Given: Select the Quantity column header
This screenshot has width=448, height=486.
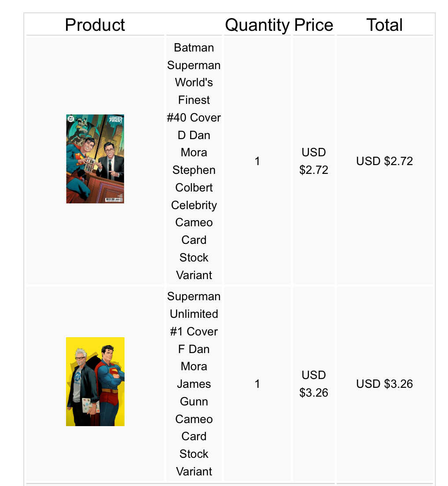Looking at the screenshot, I should pos(257,25).
